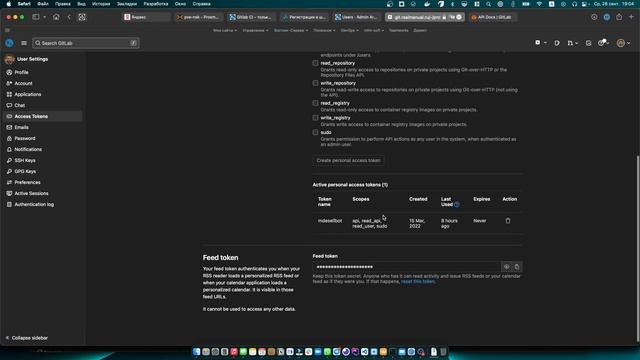Enable the read_repository scope checkbox
The width and height of the screenshot is (640, 360).
(315, 63)
